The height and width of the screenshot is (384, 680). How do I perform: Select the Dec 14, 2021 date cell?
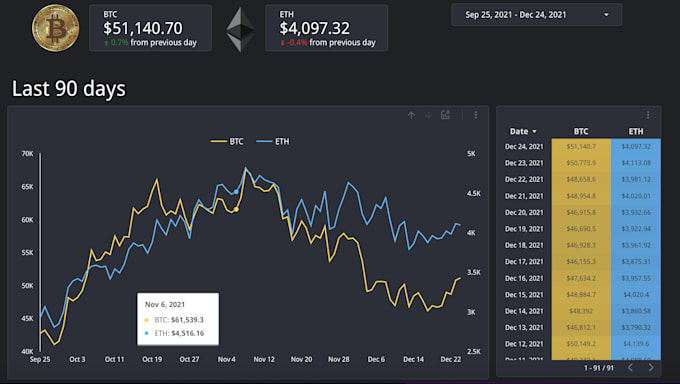[524, 311]
